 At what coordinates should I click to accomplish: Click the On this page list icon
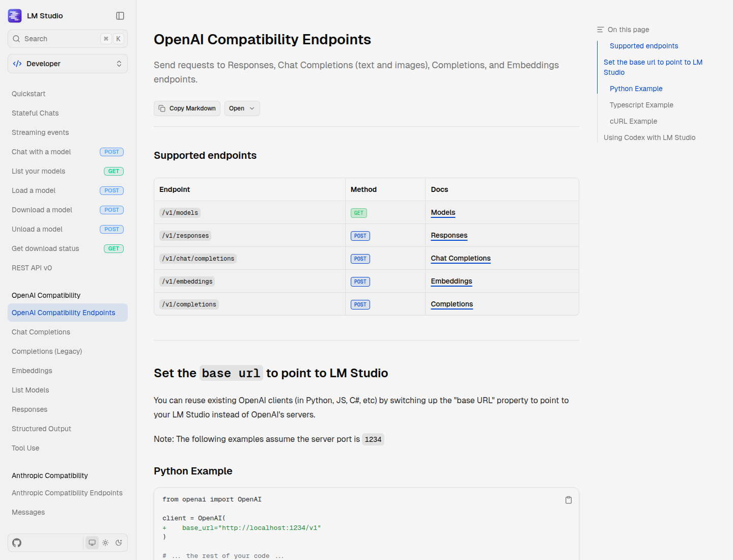(x=601, y=30)
